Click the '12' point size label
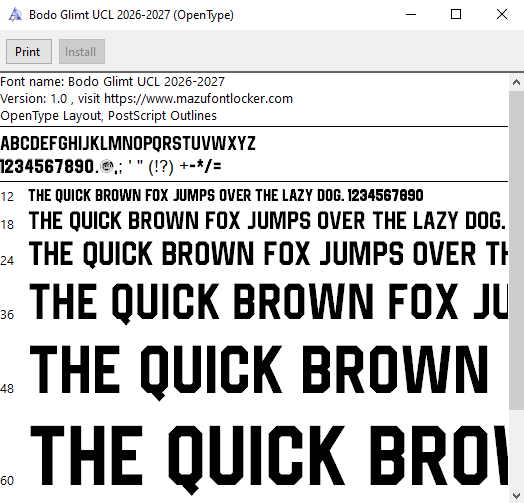524x503 pixels. (x=7, y=197)
